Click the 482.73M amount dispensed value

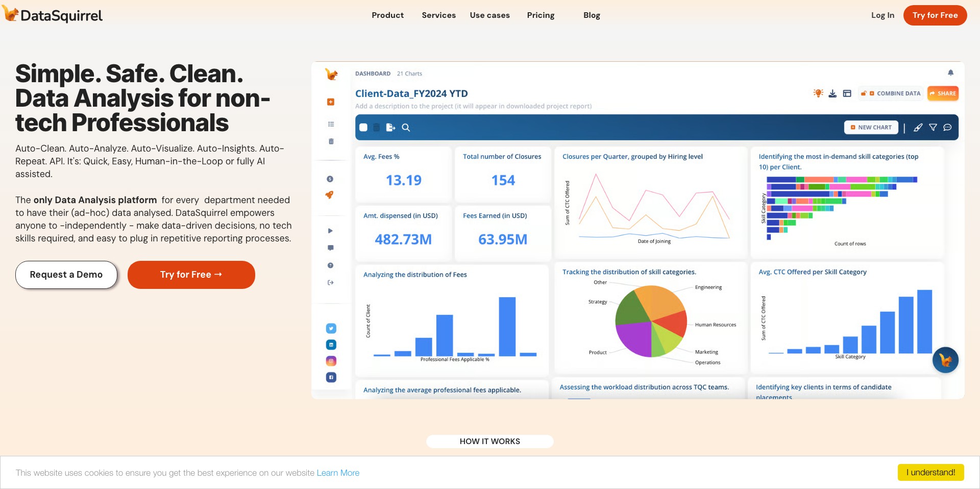403,239
